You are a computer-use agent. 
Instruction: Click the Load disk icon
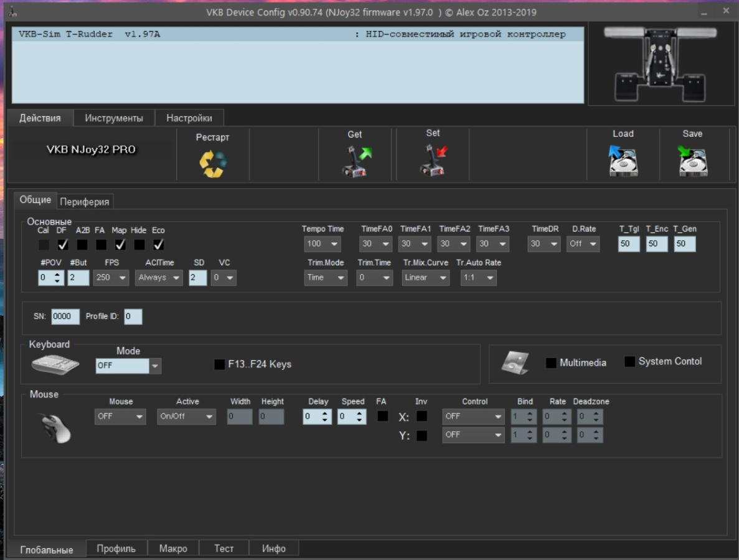tap(623, 161)
